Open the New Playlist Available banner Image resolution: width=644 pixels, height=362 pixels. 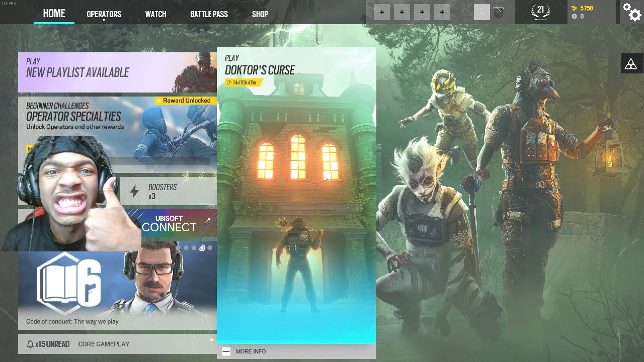click(117, 72)
